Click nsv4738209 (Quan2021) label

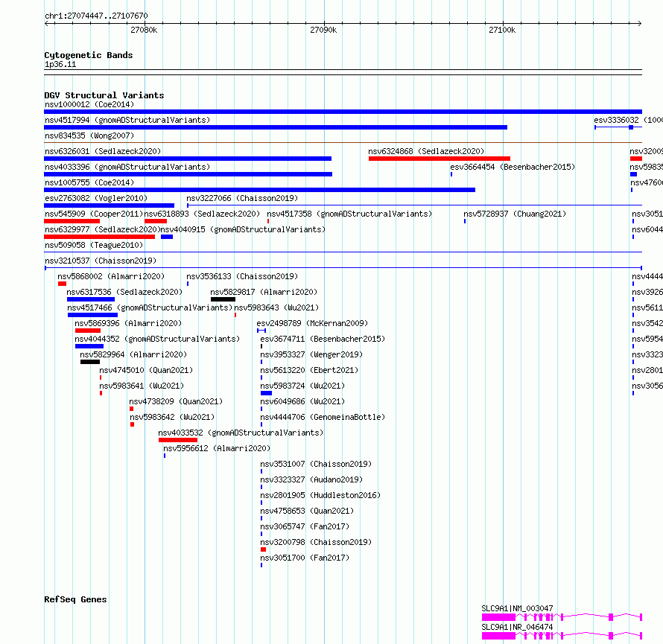coord(176,401)
